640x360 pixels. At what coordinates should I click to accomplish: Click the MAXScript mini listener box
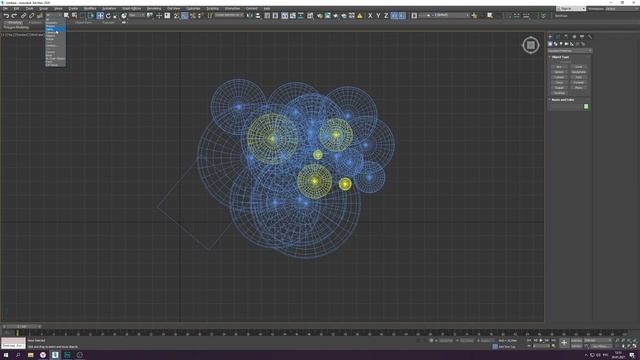[x=13, y=343]
